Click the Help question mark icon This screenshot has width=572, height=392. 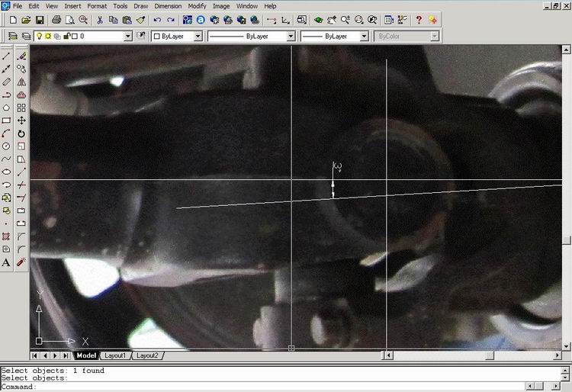pyautogui.click(x=419, y=19)
